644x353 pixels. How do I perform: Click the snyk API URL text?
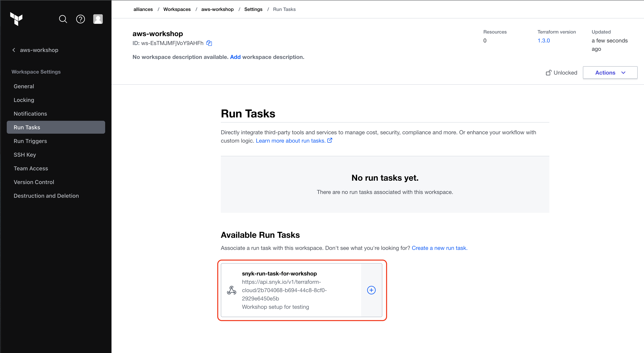(x=284, y=290)
